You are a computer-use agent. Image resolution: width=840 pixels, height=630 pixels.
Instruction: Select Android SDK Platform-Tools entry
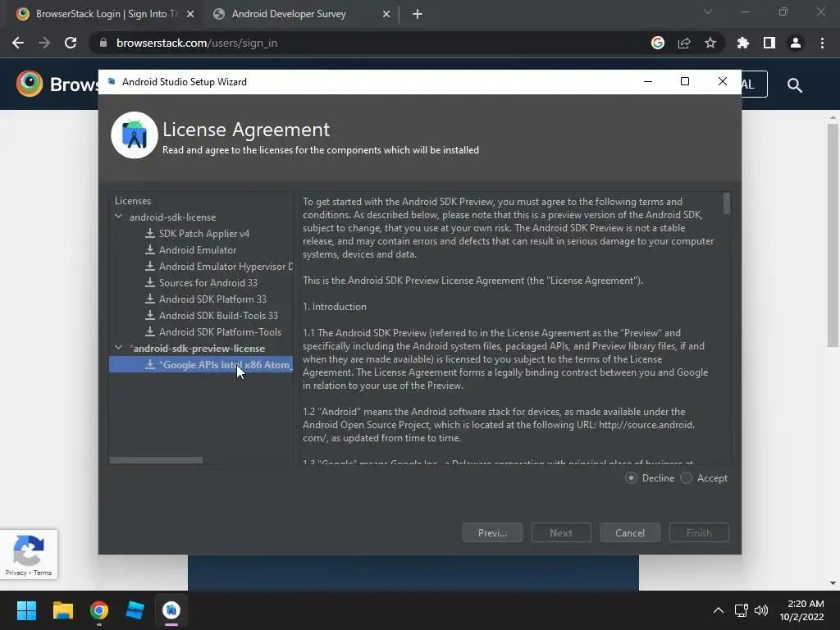pyautogui.click(x=220, y=331)
